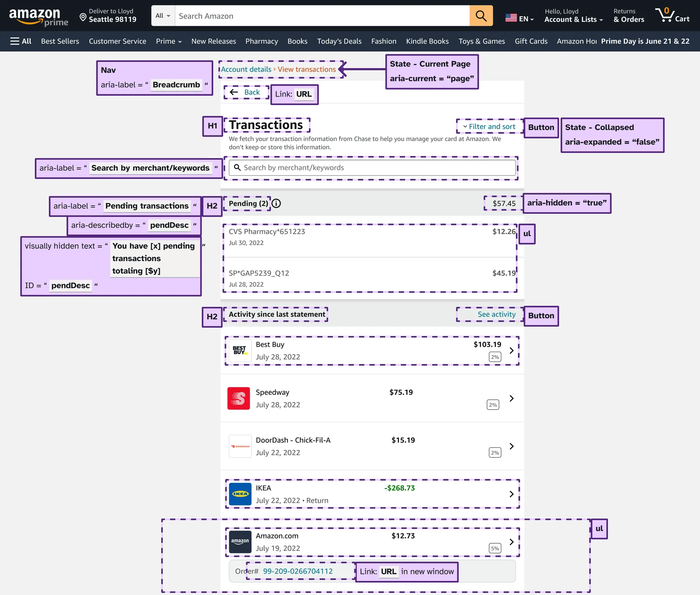Viewport: 700px width, 595px height.
Task: Click View transactions breadcrumb
Action: (x=307, y=69)
